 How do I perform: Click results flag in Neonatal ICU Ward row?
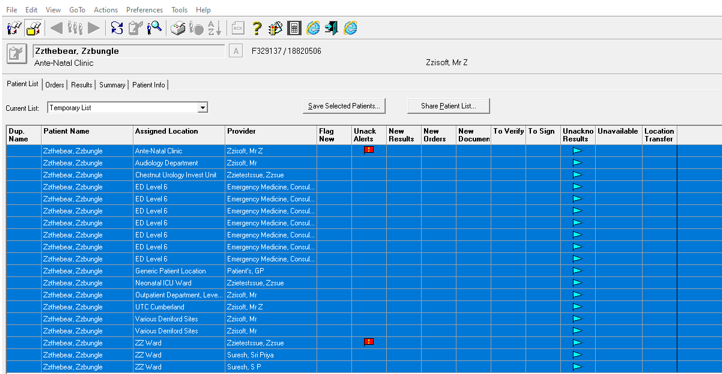click(x=577, y=283)
